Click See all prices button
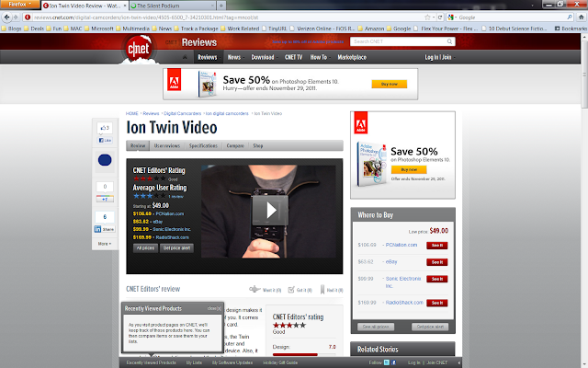The height and width of the screenshot is (368, 588). 376,327
